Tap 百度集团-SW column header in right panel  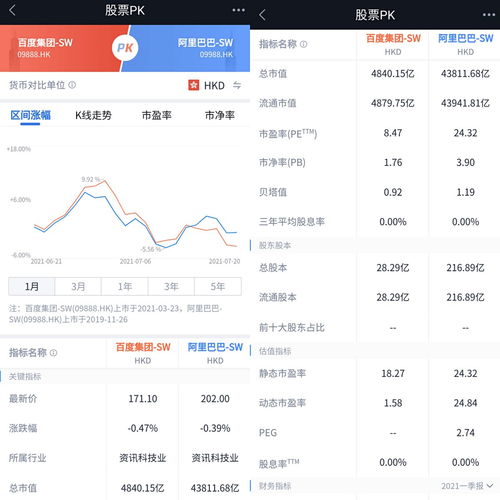coord(393,44)
